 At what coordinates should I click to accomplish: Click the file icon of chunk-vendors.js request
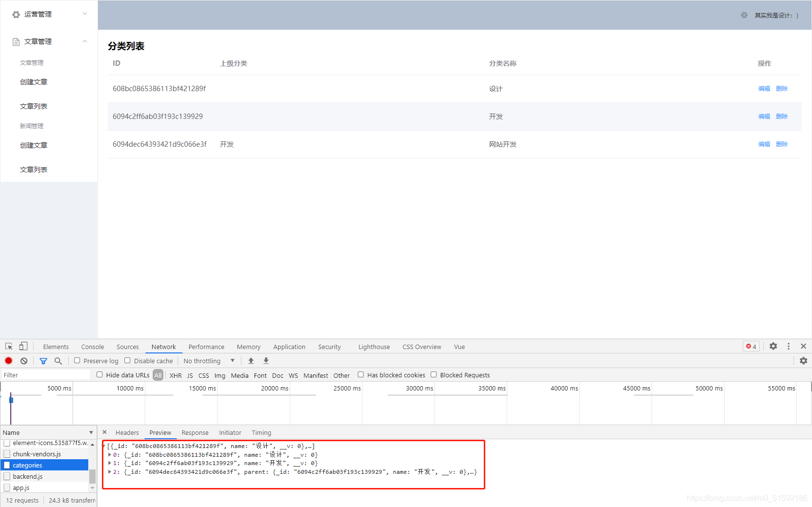click(7, 454)
